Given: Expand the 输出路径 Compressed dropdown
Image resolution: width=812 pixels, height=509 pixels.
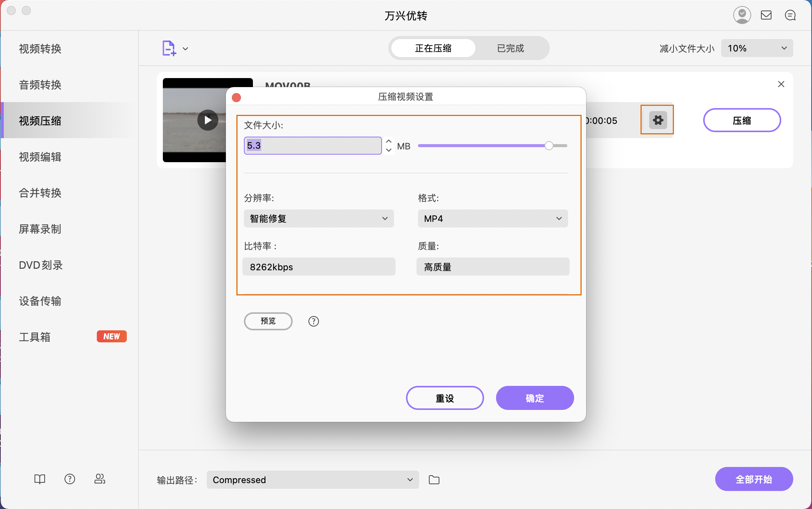Looking at the screenshot, I should [x=313, y=480].
